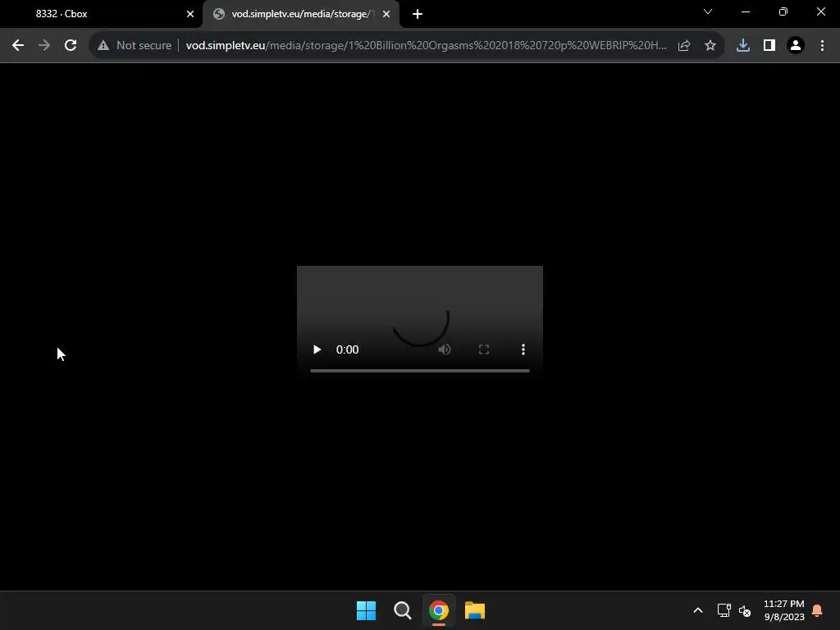Open the clock showing 11:27 PM
The height and width of the screenshot is (630, 840).
coord(784,610)
